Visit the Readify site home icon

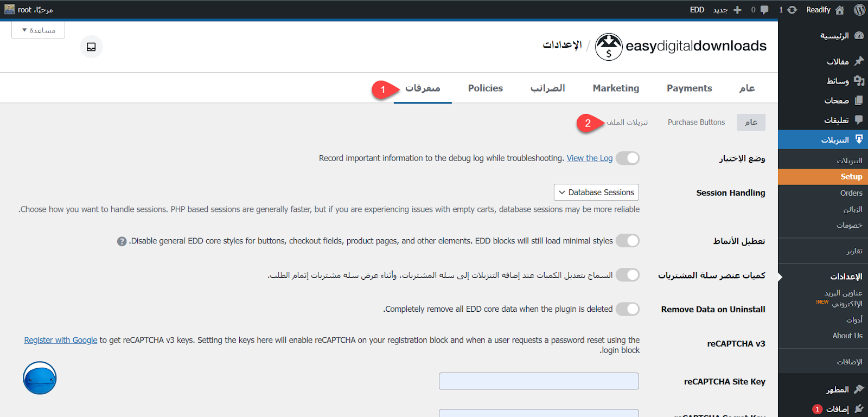pyautogui.click(x=840, y=10)
